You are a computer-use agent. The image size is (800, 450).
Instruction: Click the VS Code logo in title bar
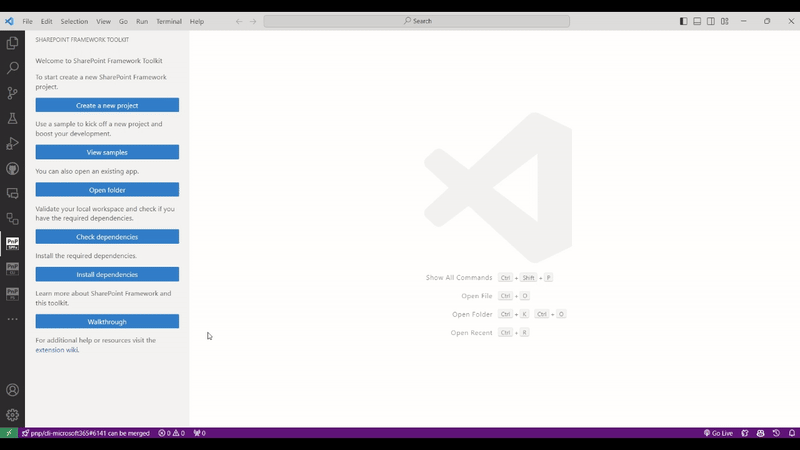coord(9,21)
